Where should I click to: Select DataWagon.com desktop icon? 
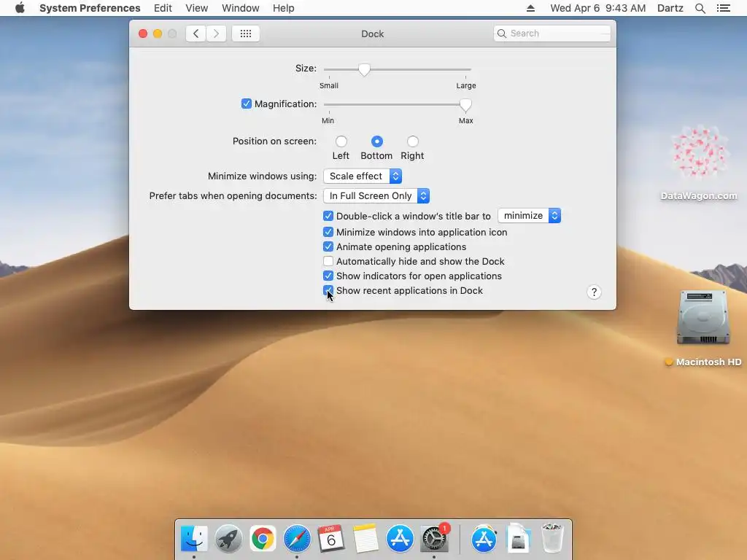(699, 152)
